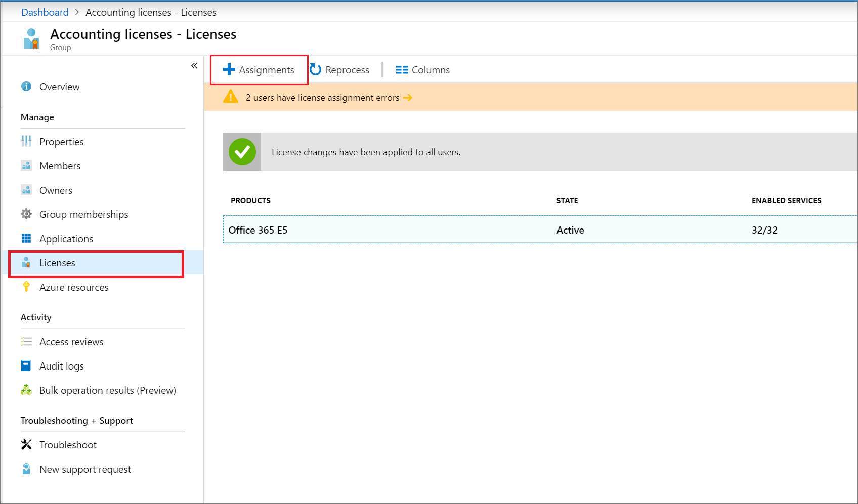Open the Columns chooser
Screen dimensions: 858x504
422,70
